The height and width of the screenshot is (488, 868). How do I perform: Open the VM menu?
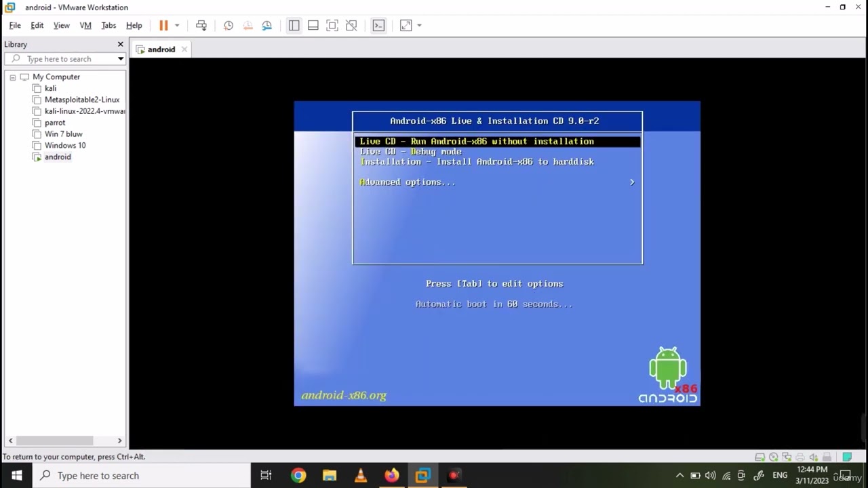(85, 25)
